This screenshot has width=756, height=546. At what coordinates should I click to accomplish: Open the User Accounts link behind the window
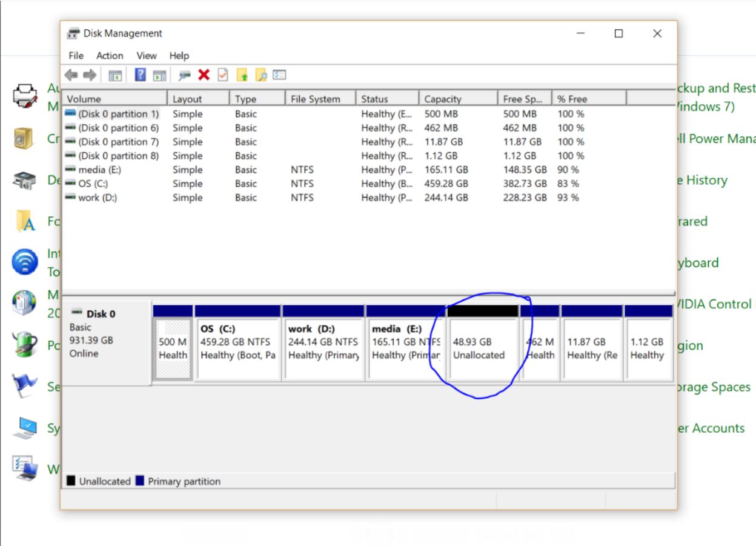tap(711, 428)
